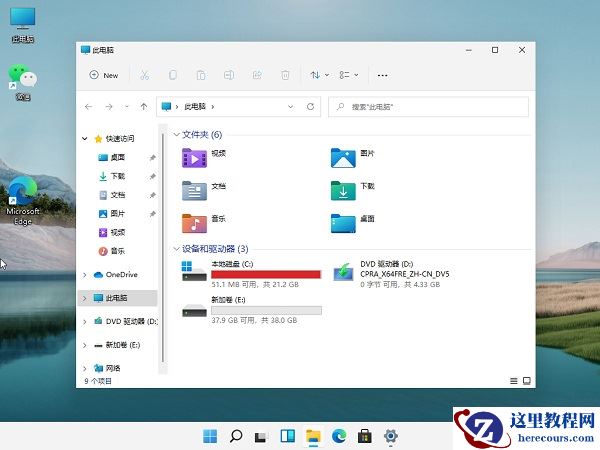Select the WeChat desktop shortcut
600x450 pixels.
coord(23,82)
